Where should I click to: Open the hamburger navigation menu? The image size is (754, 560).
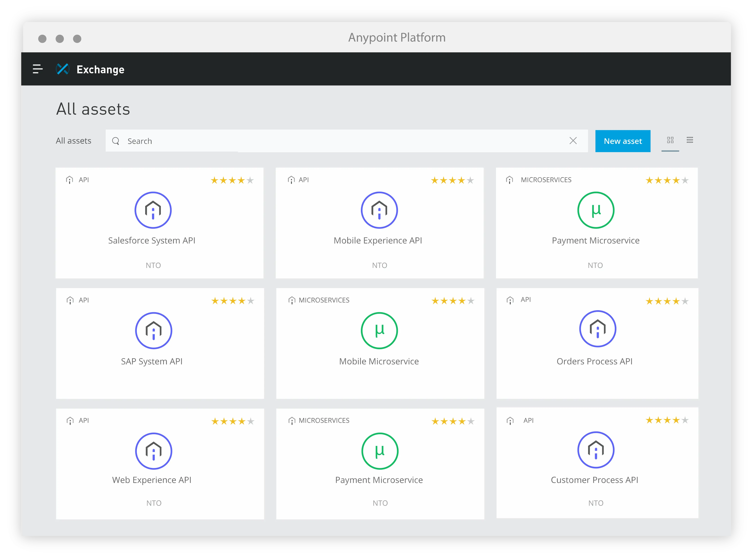[x=38, y=69]
